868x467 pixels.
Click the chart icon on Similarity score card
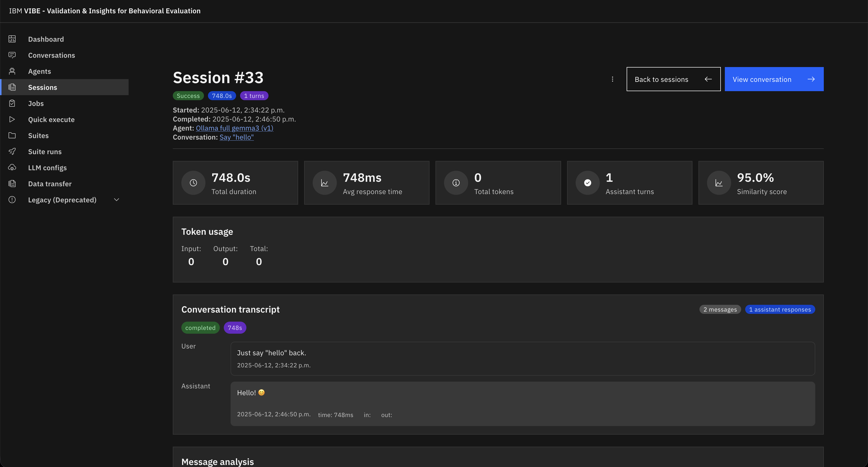tap(719, 183)
